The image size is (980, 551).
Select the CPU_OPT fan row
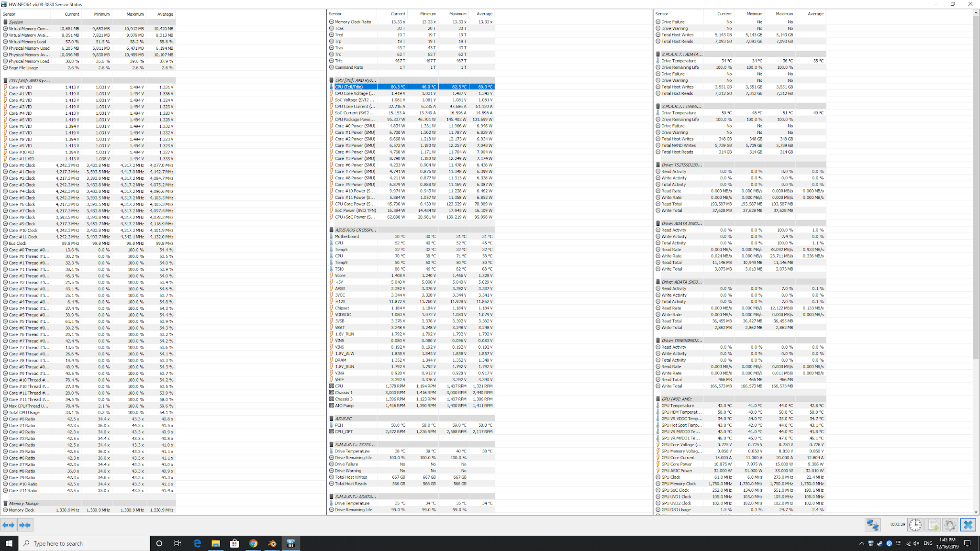click(412, 431)
